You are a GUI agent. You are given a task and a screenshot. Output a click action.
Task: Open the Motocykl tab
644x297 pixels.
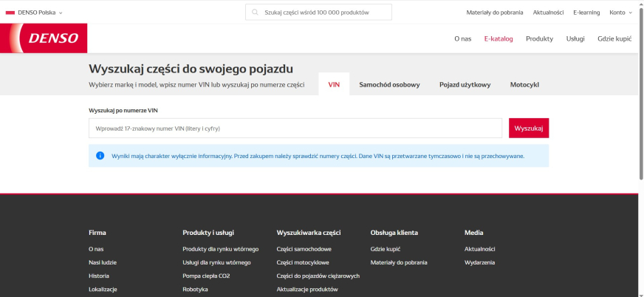(524, 85)
